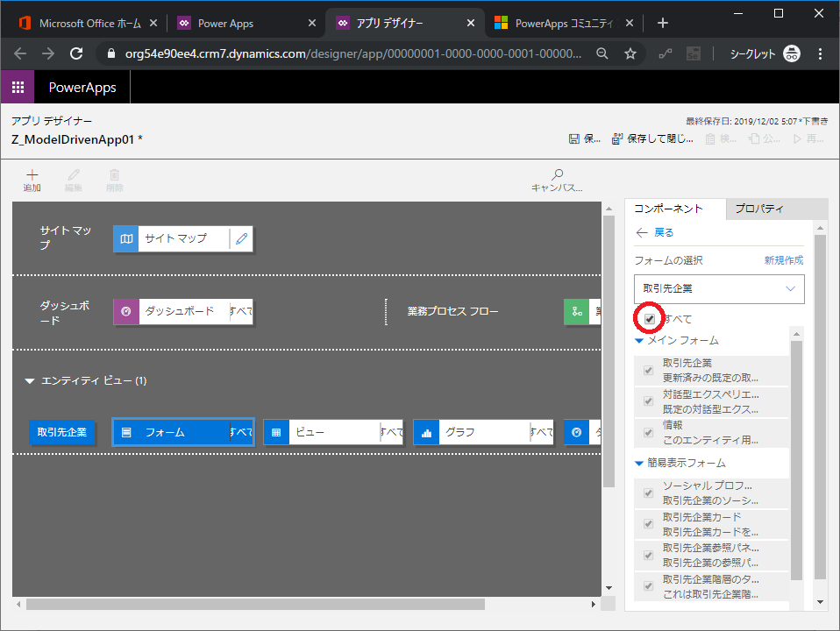Toggle the ソーシャル プロフ... form checkbox
Viewport: 840px width, 631px height.
click(x=648, y=493)
